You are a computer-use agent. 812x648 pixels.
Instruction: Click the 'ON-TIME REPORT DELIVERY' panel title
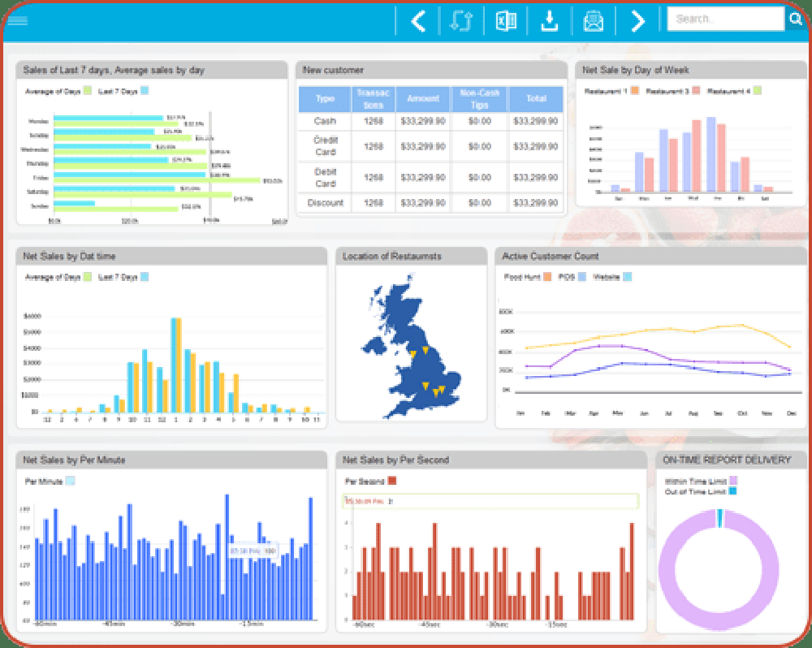(x=727, y=460)
